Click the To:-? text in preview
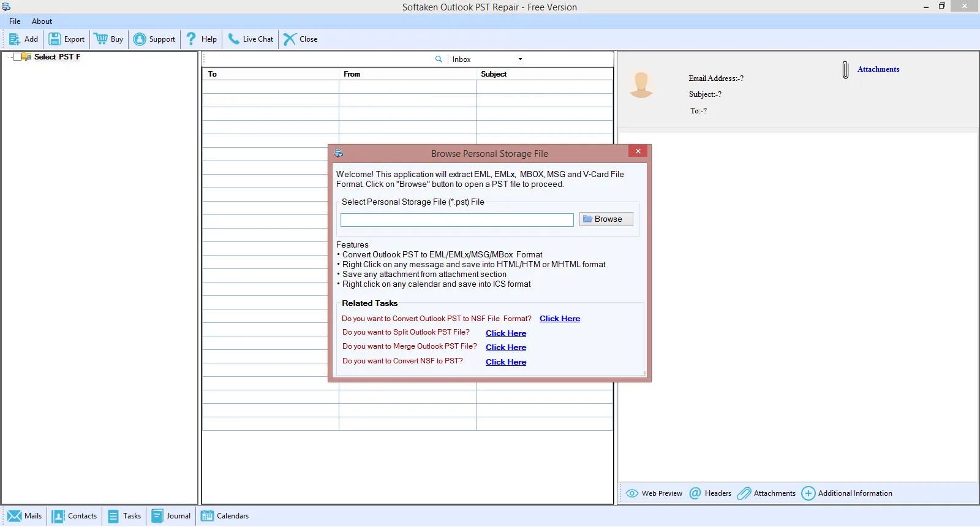Image resolution: width=980 pixels, height=527 pixels. (x=698, y=111)
